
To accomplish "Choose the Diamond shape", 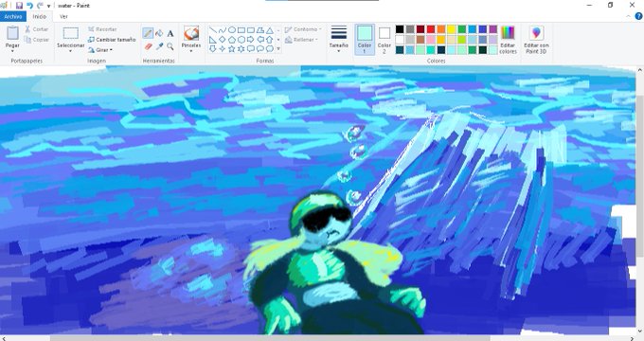I will click(223, 40).
